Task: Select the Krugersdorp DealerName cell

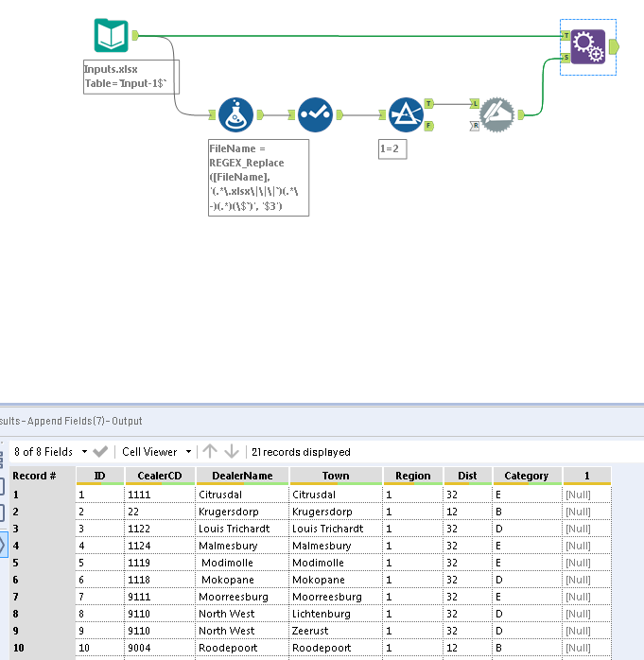Action: [x=242, y=512]
